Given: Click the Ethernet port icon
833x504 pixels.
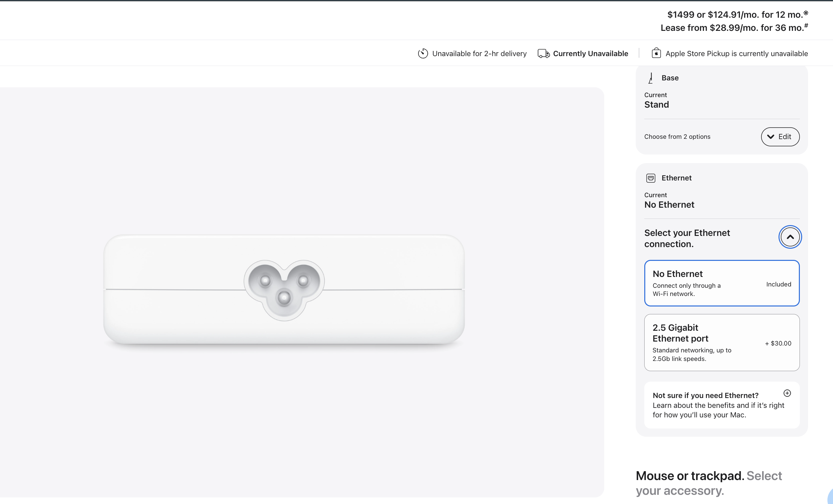Looking at the screenshot, I should (x=651, y=178).
